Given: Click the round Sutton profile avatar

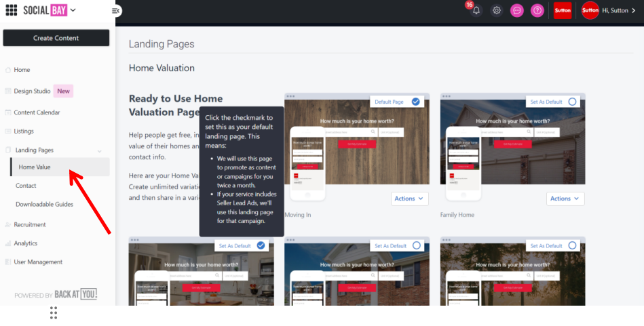Looking at the screenshot, I should [590, 10].
